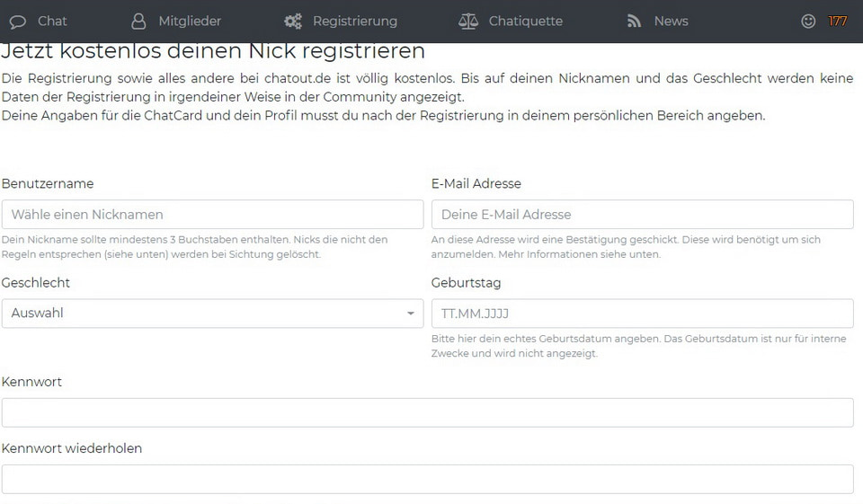Select the Geburtstag date input field
Image resolution: width=863 pixels, height=504 pixels.
click(x=642, y=314)
